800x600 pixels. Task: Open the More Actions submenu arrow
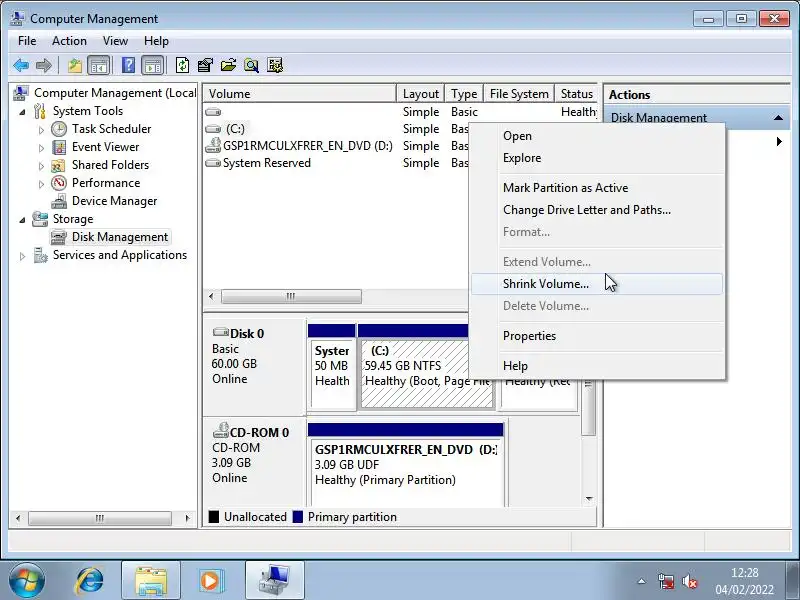tap(779, 141)
